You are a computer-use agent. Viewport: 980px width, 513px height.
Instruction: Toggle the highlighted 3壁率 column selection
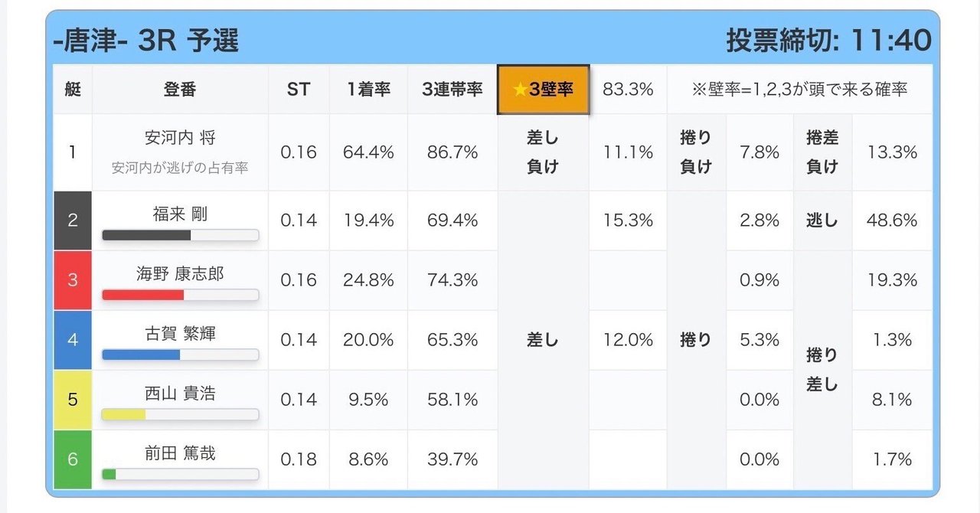pyautogui.click(x=544, y=90)
